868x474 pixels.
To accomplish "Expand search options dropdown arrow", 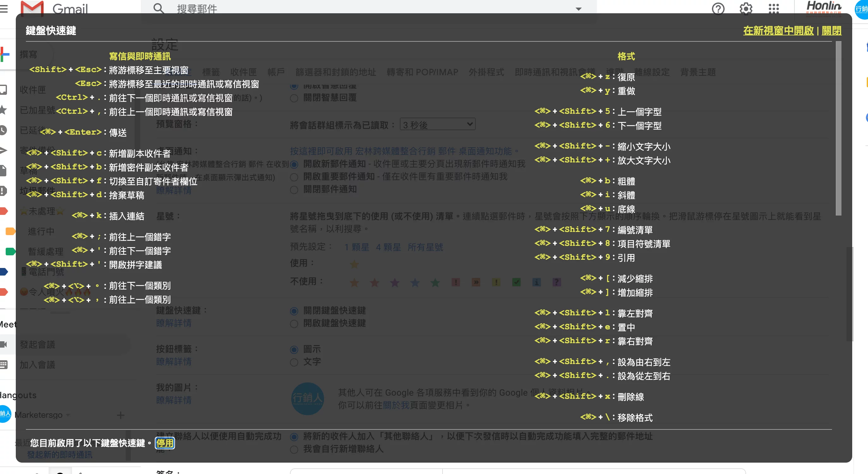I will [578, 9].
